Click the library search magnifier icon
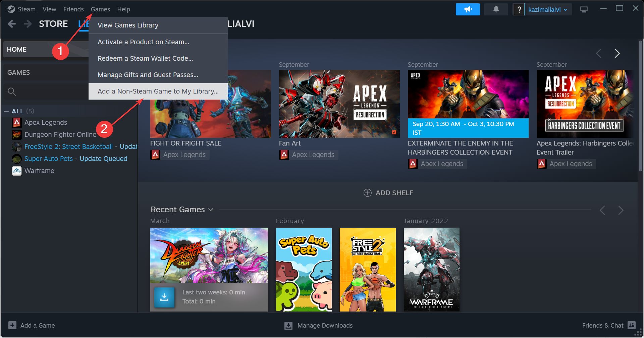644x338 pixels. [12, 92]
